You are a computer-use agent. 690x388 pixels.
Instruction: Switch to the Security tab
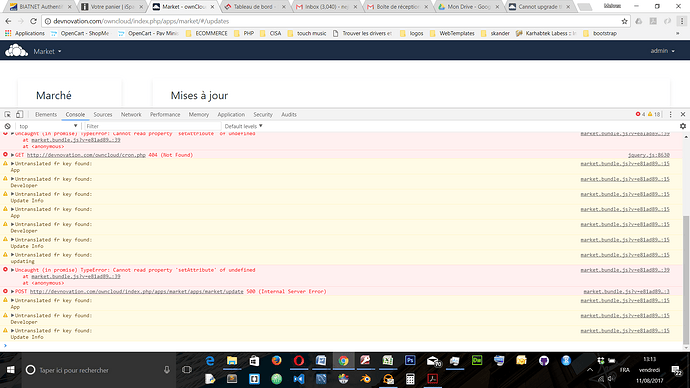click(x=263, y=114)
